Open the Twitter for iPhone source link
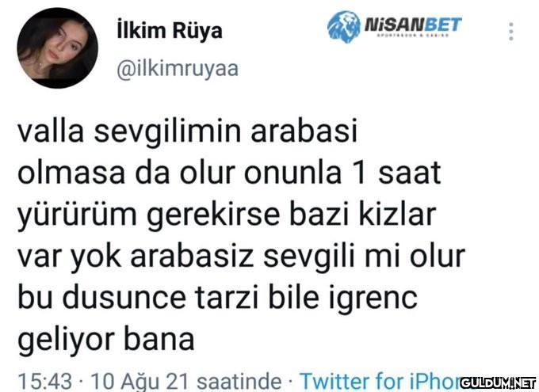The width and height of the screenshot is (539, 392). click(x=380, y=381)
